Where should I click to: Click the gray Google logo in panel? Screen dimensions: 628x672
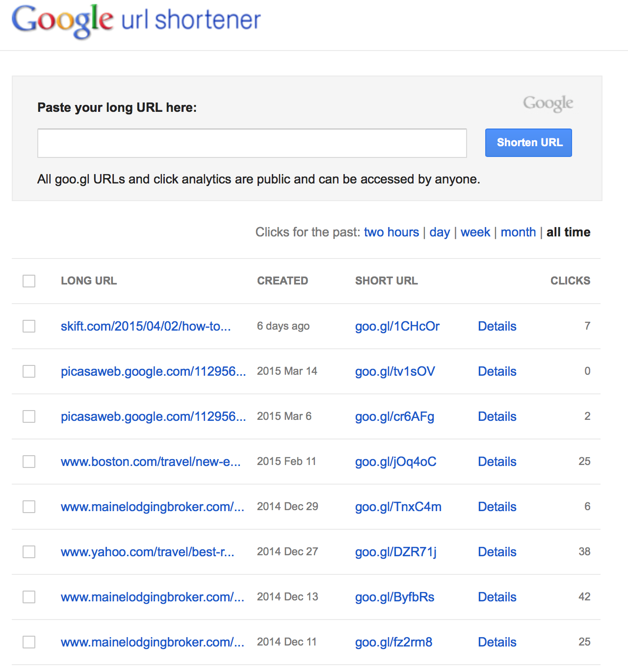pos(548,103)
